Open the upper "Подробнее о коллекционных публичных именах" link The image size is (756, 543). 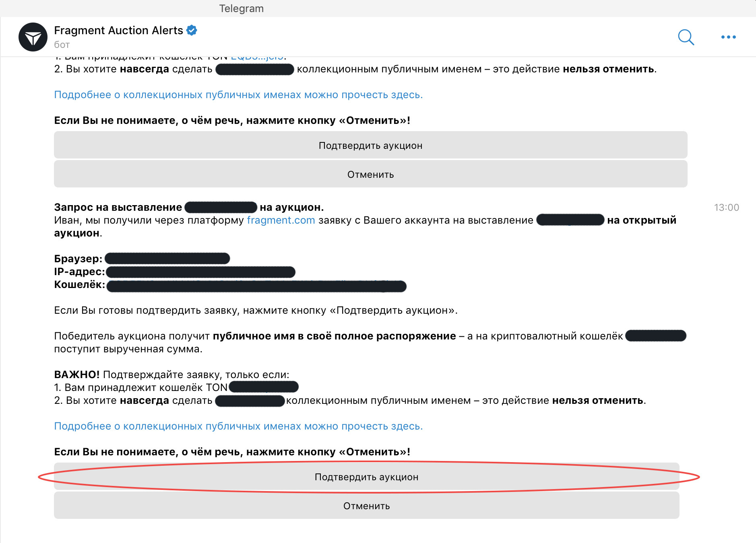click(238, 95)
